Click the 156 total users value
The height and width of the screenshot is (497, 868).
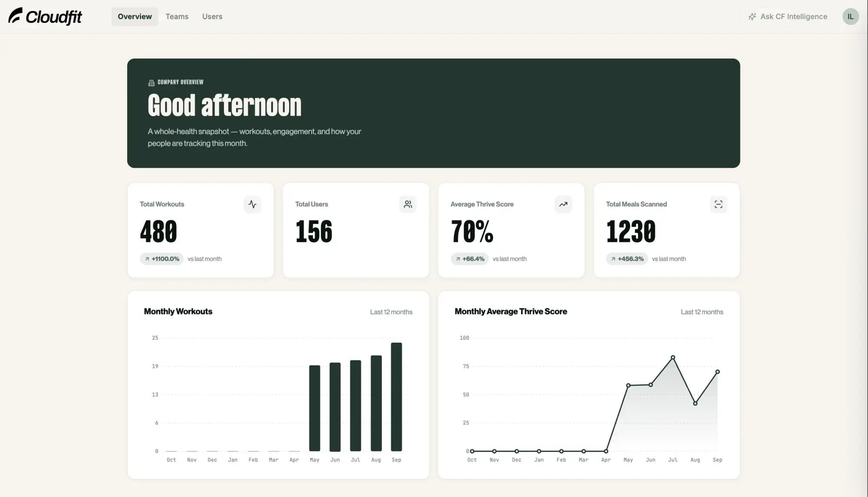pyautogui.click(x=314, y=231)
